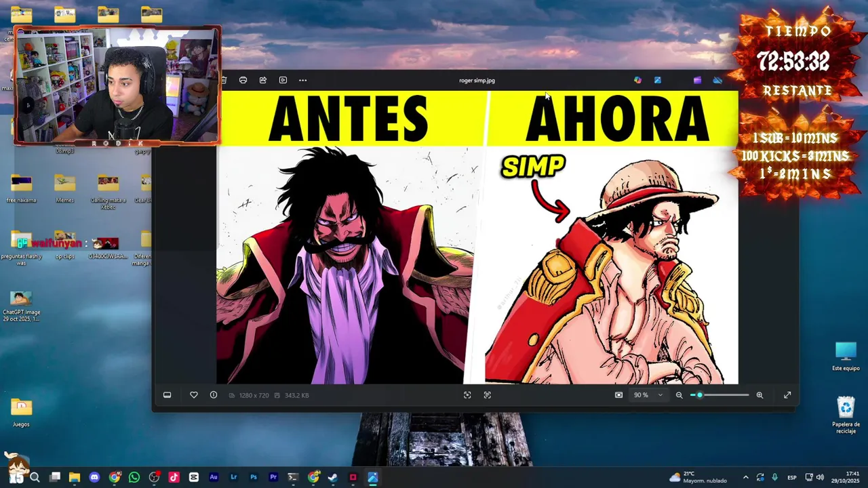Select the free nakama desktop item
868x488 pixels.
(21, 188)
